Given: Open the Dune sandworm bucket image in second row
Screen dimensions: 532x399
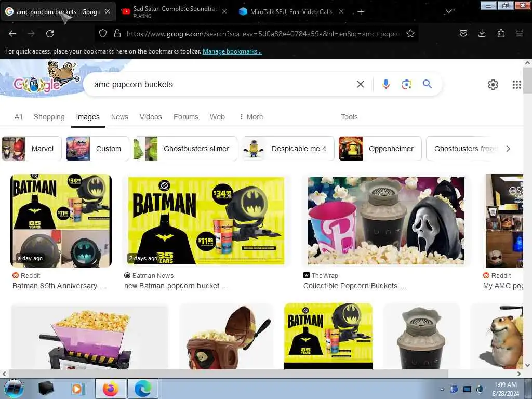Looking at the screenshot, I should coord(421,338).
